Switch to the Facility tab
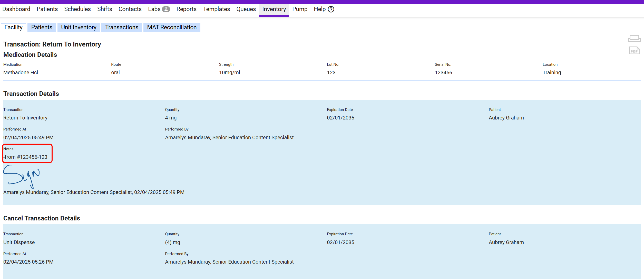The image size is (644, 279). pos(13,27)
